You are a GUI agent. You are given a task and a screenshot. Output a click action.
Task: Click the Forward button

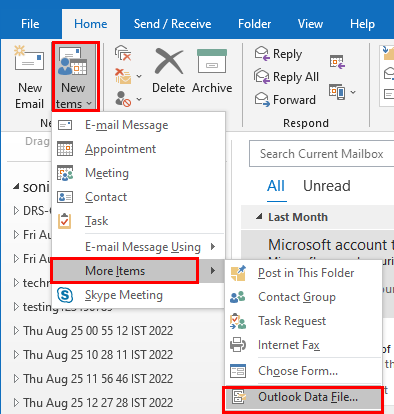[285, 99]
